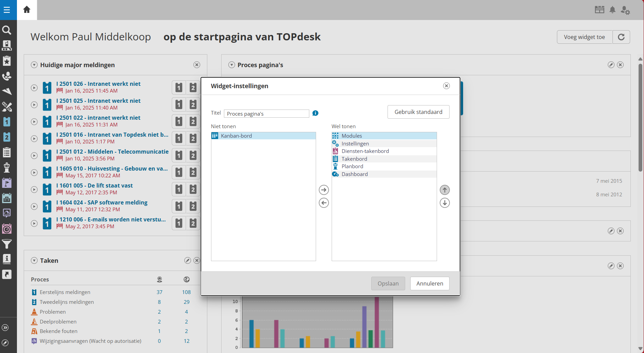Open the hamburger main menu
Viewport: 644px width, 353px height.
coord(7,10)
